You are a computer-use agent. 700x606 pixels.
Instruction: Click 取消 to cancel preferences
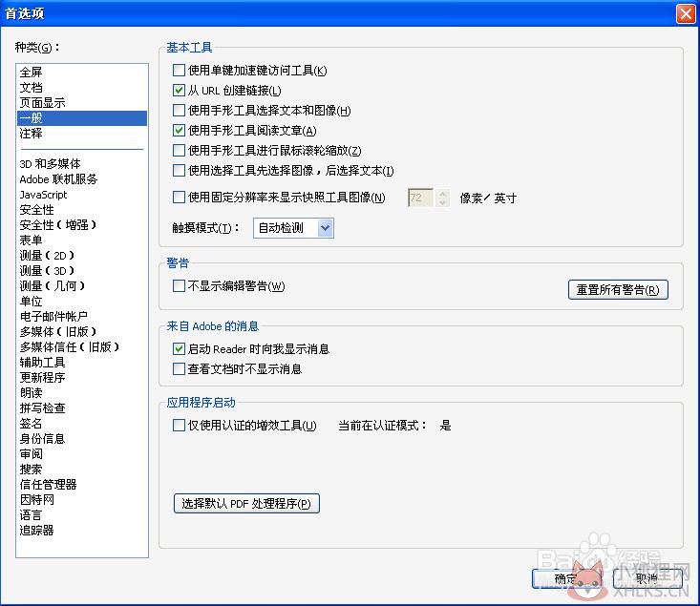click(647, 578)
